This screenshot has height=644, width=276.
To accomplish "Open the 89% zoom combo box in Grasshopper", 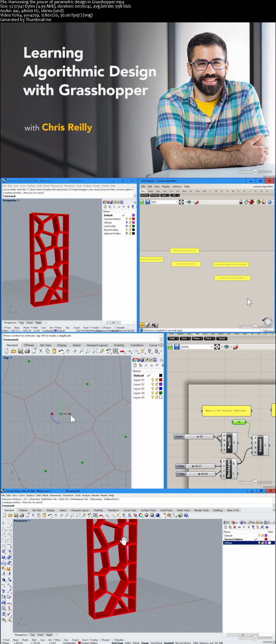I will pos(164,202).
